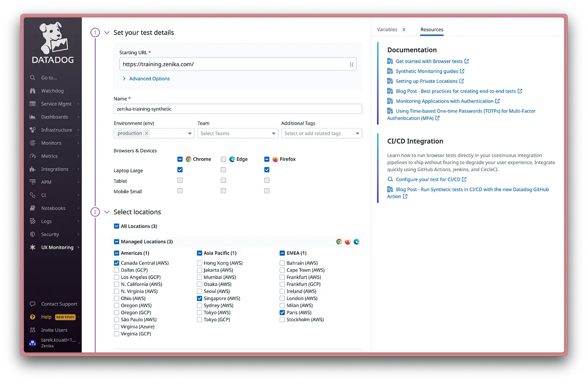
Task: Open the Go to search icon
Action: click(x=32, y=78)
